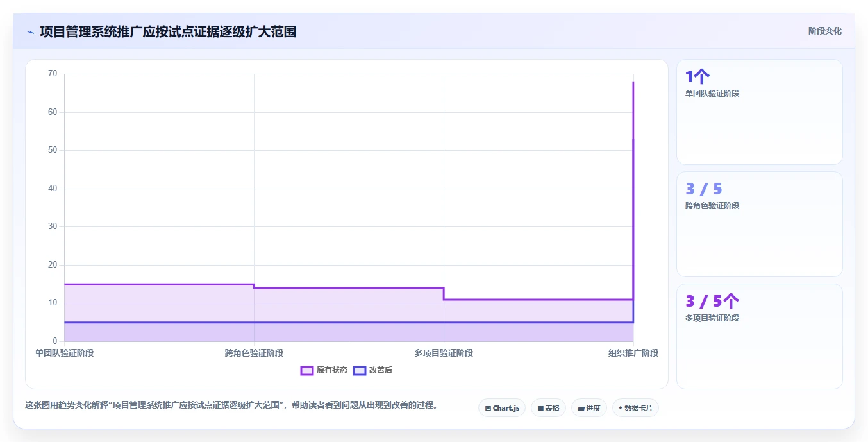Click the 20 y-axis value
This screenshot has height=442, width=868.
pos(53,265)
